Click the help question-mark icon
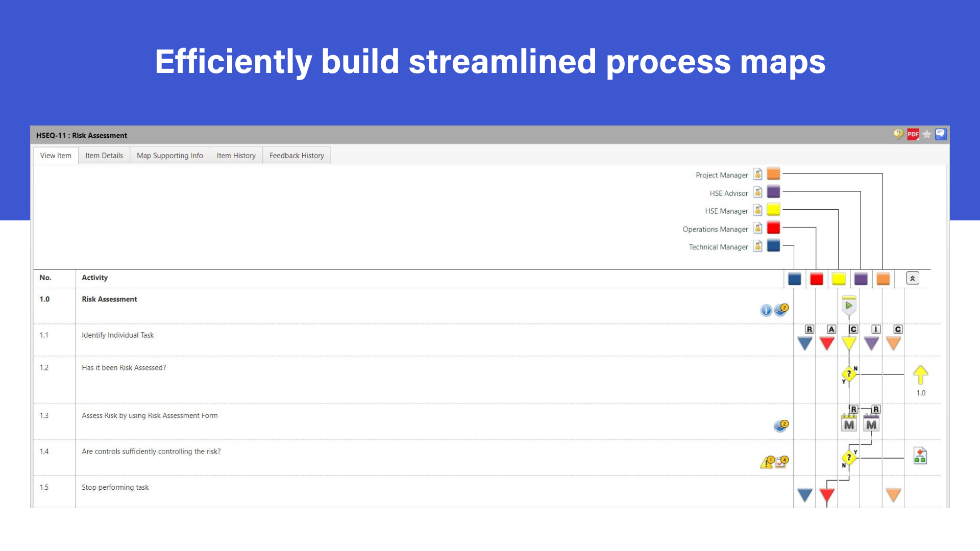 click(899, 134)
